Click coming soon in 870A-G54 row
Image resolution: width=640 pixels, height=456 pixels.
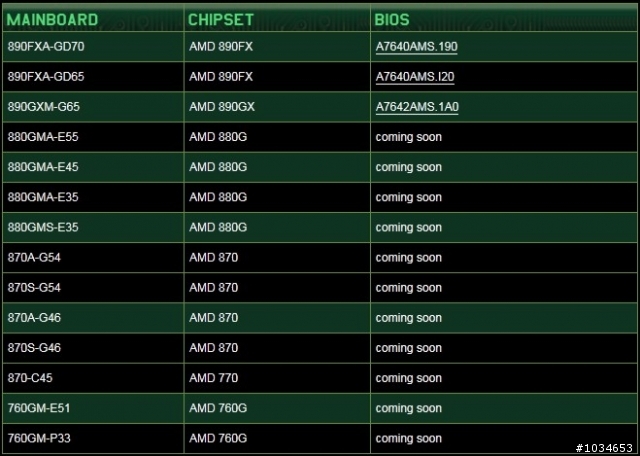409,258
